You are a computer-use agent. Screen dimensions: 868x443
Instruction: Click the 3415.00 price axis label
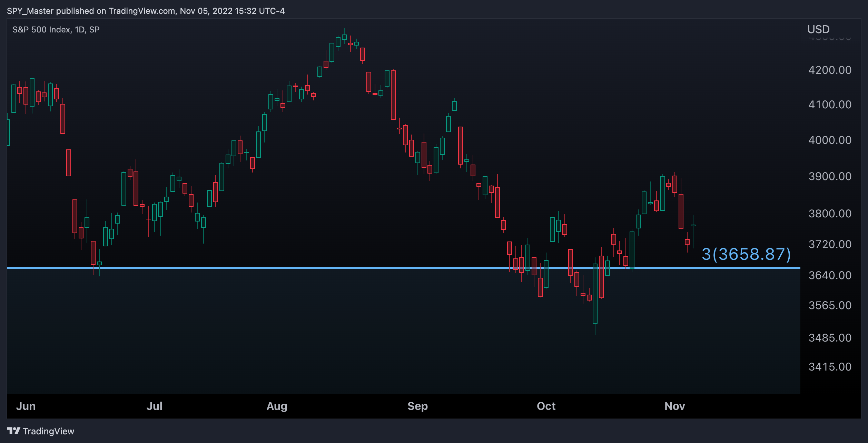point(830,367)
